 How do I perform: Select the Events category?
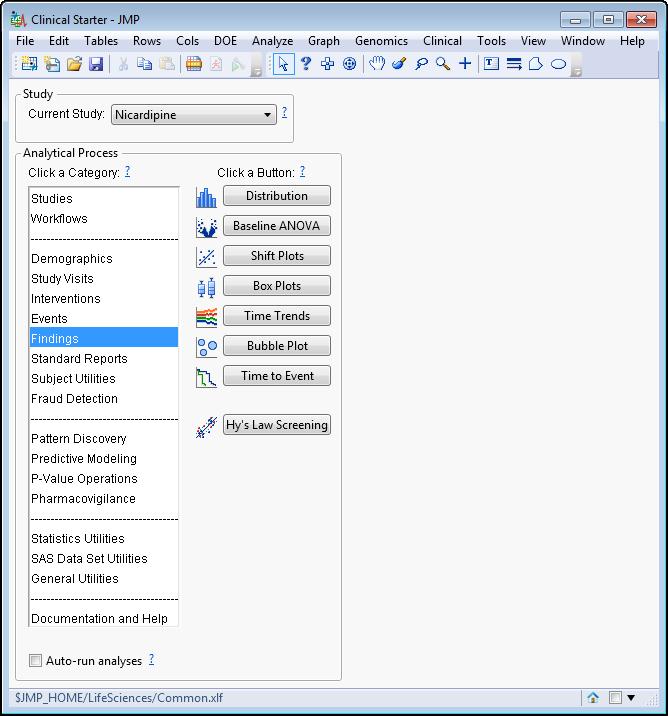104,318
